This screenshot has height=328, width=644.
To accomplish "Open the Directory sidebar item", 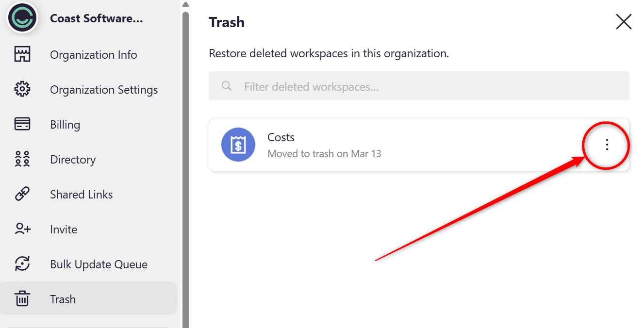I will point(73,160).
